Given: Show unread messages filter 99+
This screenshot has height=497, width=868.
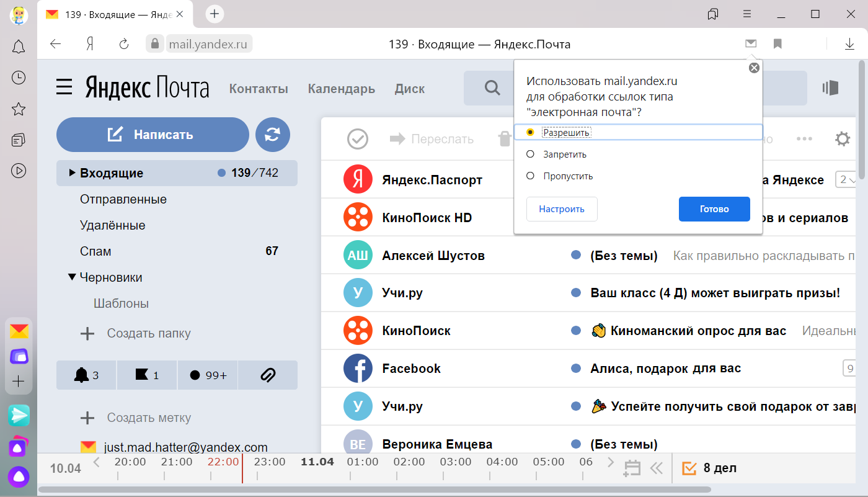Looking at the screenshot, I should [x=208, y=375].
